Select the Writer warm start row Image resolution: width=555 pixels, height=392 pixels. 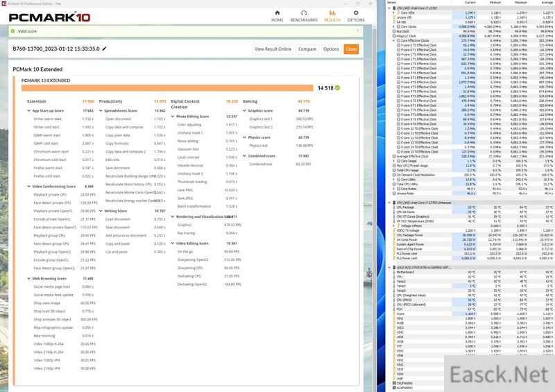click(63, 119)
